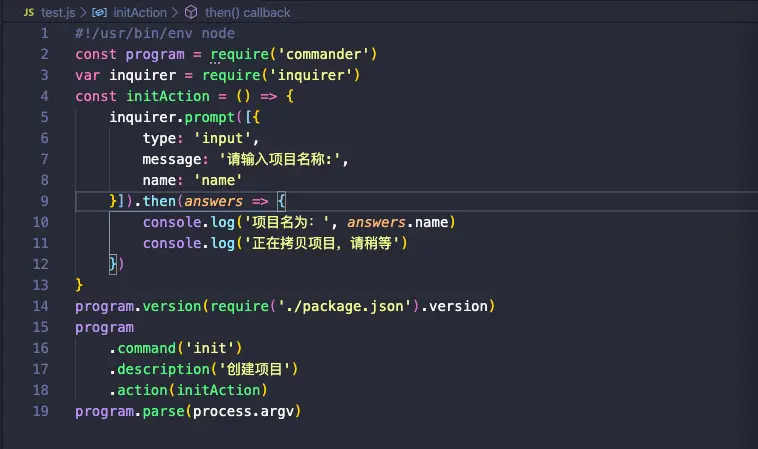758x449 pixels.
Task: Expand breadcrumb chevron after initAction
Action: click(x=175, y=12)
